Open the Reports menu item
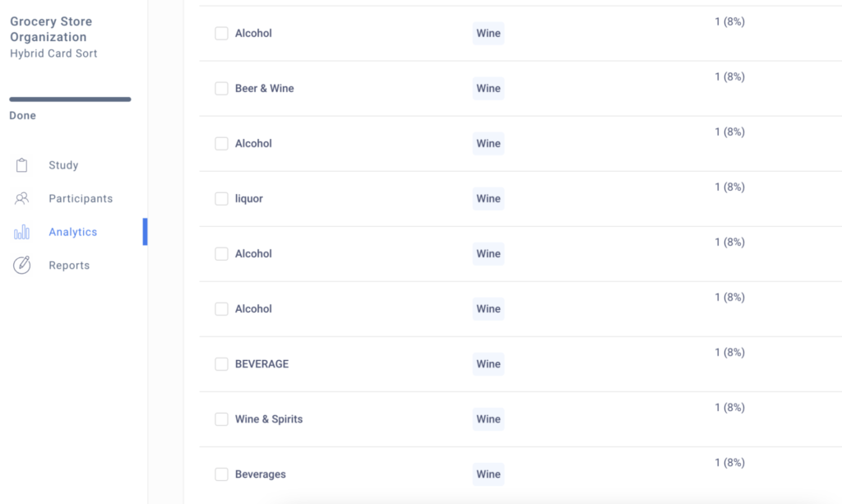This screenshot has width=842, height=504. coord(69,265)
